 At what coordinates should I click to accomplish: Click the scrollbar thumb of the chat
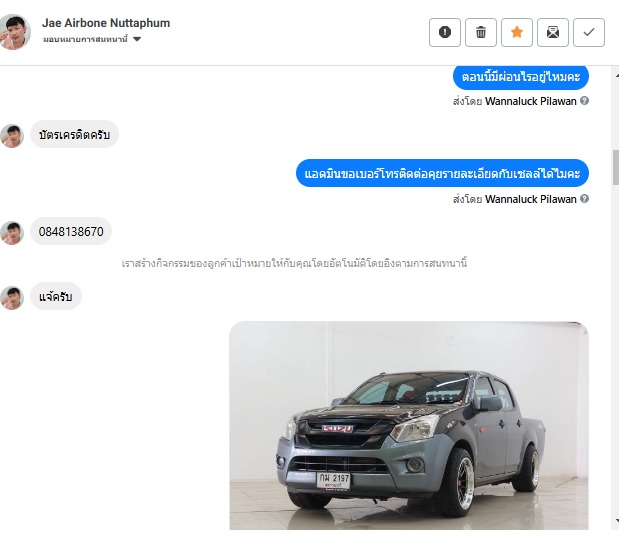tap(615, 167)
